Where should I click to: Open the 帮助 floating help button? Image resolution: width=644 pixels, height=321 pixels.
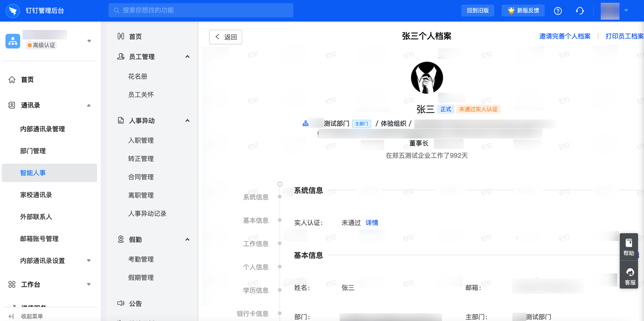[629, 247]
